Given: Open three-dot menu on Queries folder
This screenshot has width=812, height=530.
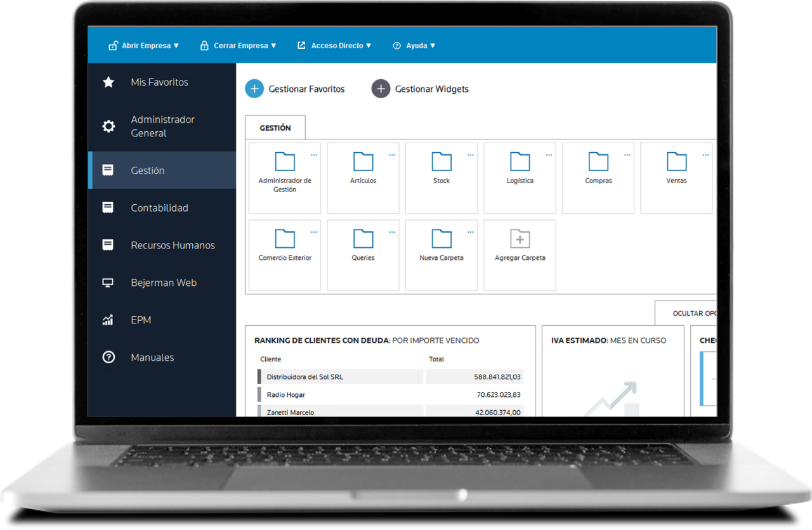Looking at the screenshot, I should point(392,233).
